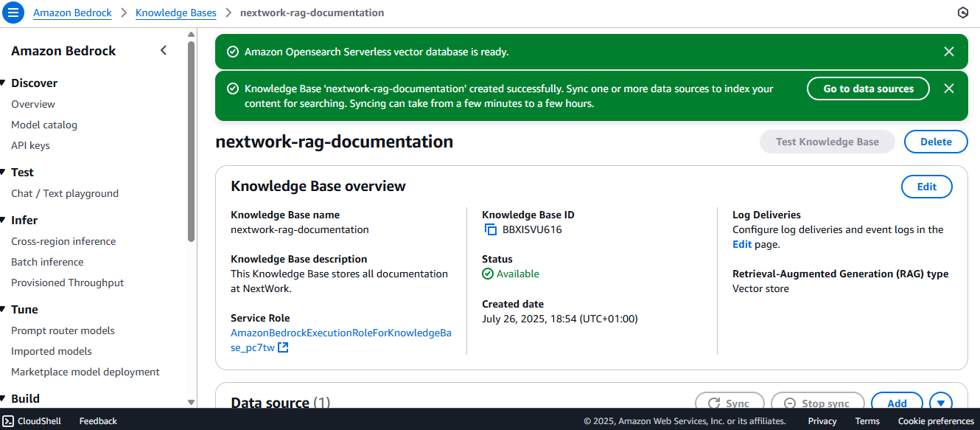Click the sidebar vertical scrollbar
The height and width of the screenshot is (430, 980).
[x=192, y=140]
